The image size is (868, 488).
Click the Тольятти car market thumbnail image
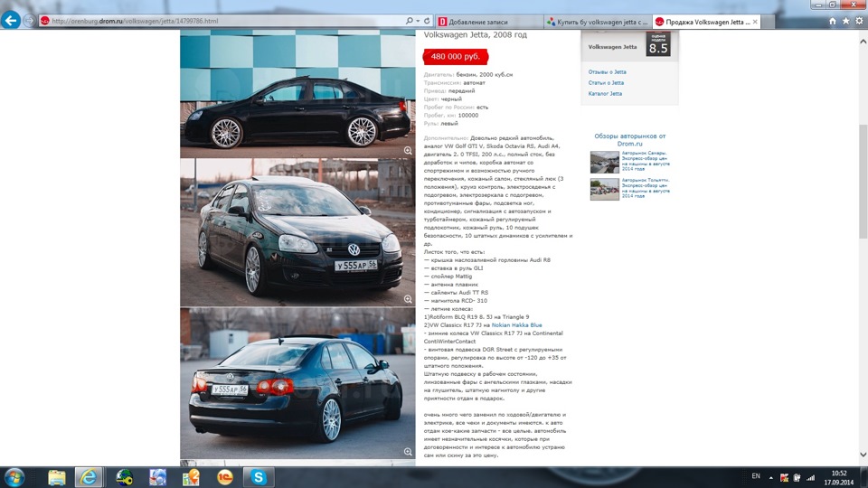(x=605, y=189)
